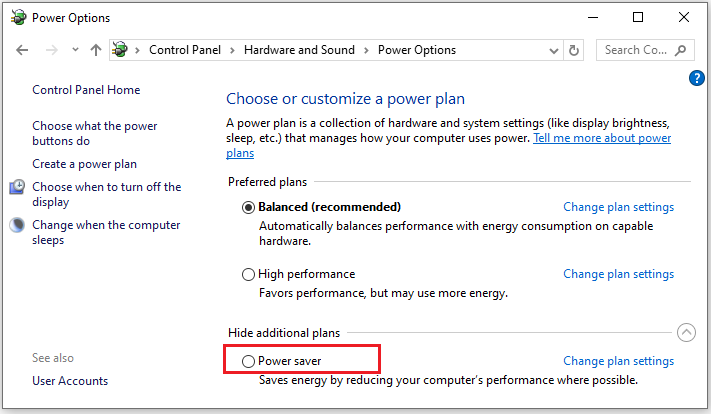The width and height of the screenshot is (711, 414).
Task: Select the Balanced (recommended) plan
Action: coord(249,207)
